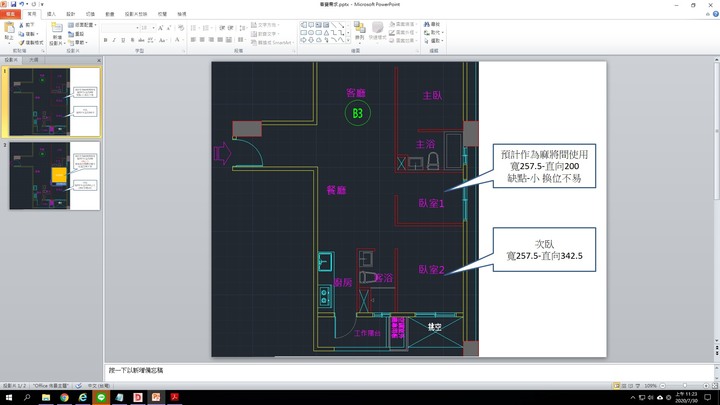Toggle Underline formatting
The image size is (720, 405).
(x=123, y=40)
